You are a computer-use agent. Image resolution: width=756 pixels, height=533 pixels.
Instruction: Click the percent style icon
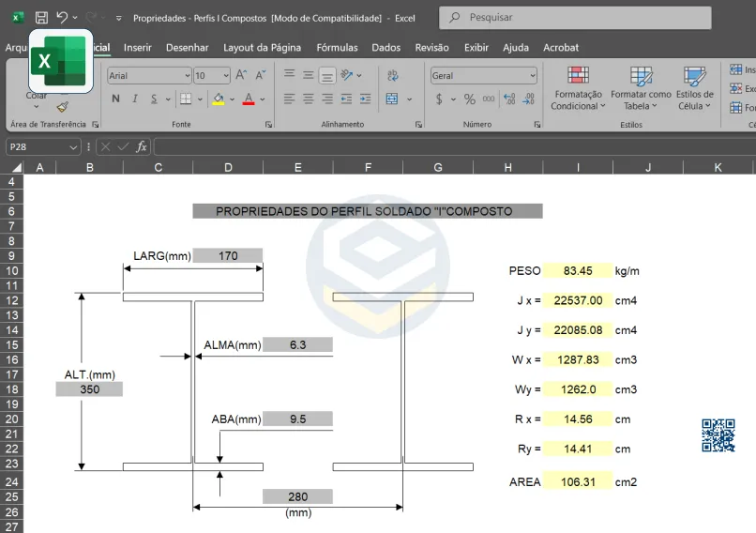pyautogui.click(x=469, y=99)
